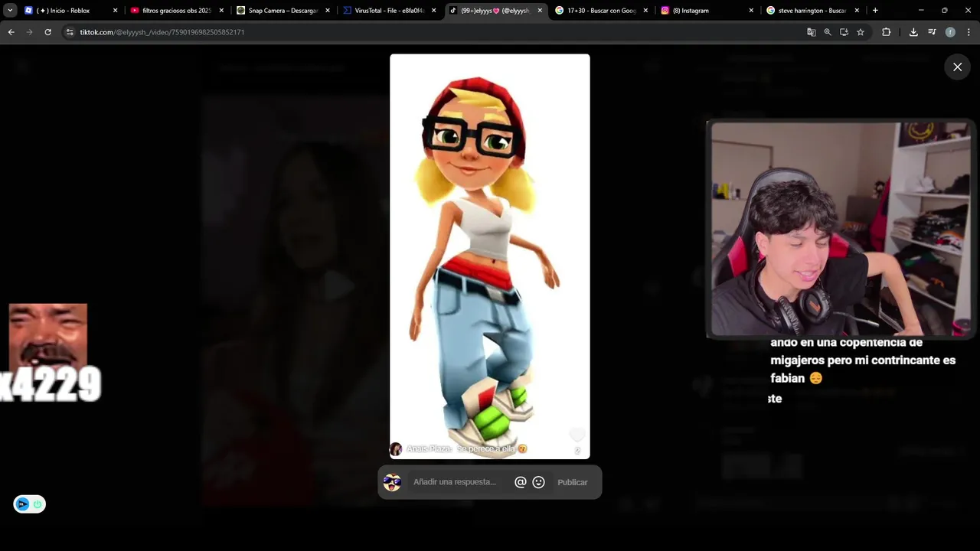
Task: Minimize the Chrome window
Action: [921, 11]
